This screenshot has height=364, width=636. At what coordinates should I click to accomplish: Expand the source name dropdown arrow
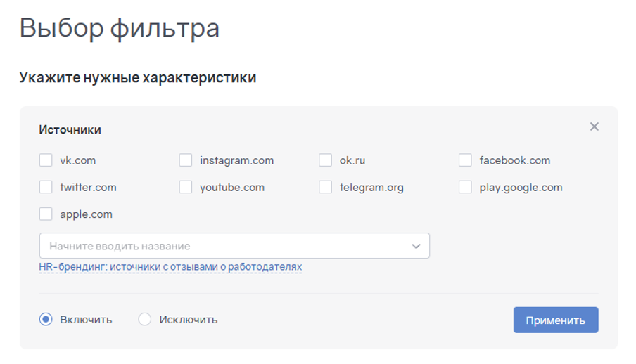coord(416,246)
